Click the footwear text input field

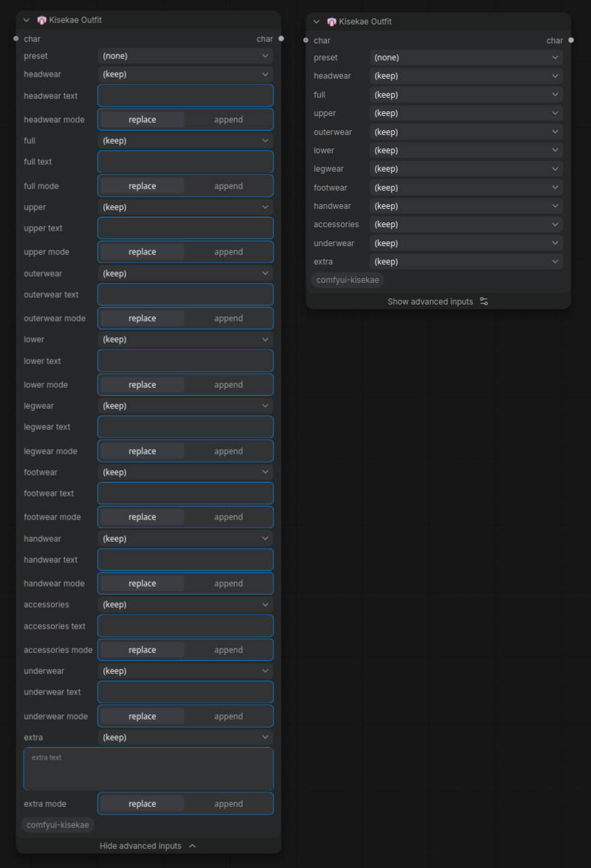coord(185,493)
